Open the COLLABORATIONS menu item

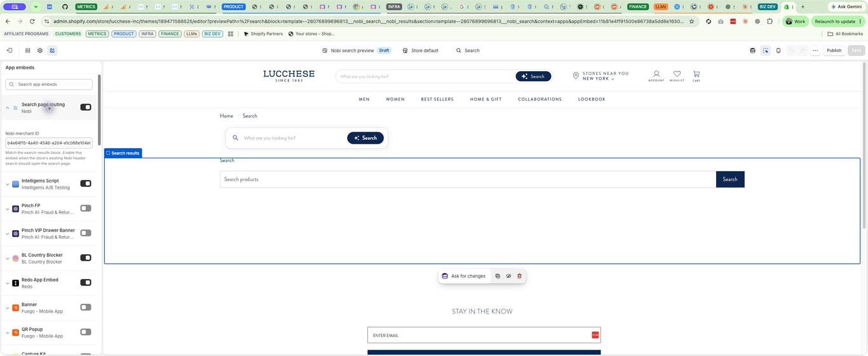coord(540,99)
